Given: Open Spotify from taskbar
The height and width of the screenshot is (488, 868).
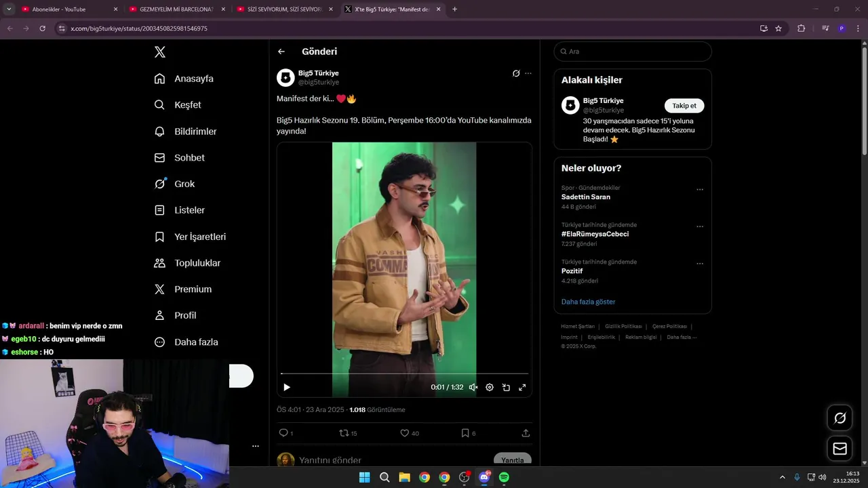Looking at the screenshot, I should (504, 477).
